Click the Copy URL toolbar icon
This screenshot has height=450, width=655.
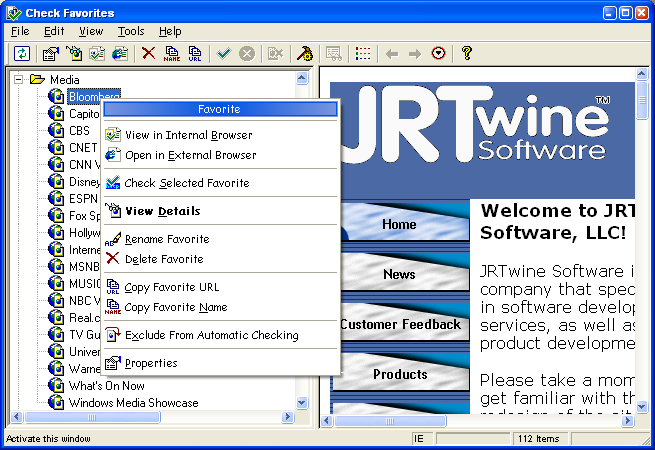195,53
